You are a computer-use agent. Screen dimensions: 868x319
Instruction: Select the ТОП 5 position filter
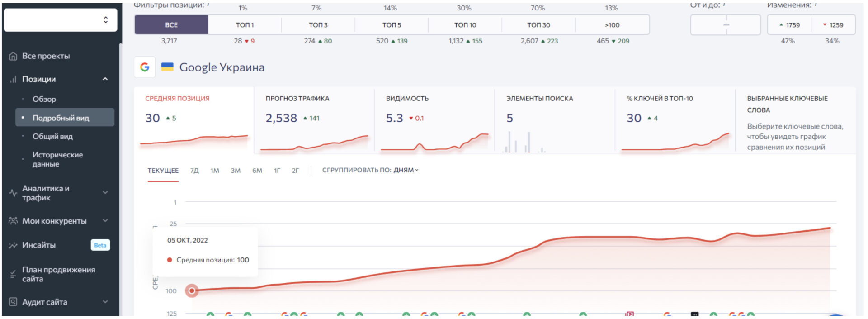point(392,25)
